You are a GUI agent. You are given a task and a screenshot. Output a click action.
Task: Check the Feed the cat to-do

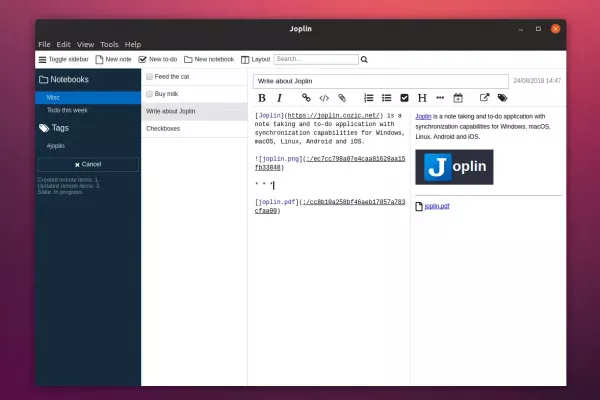[149, 76]
